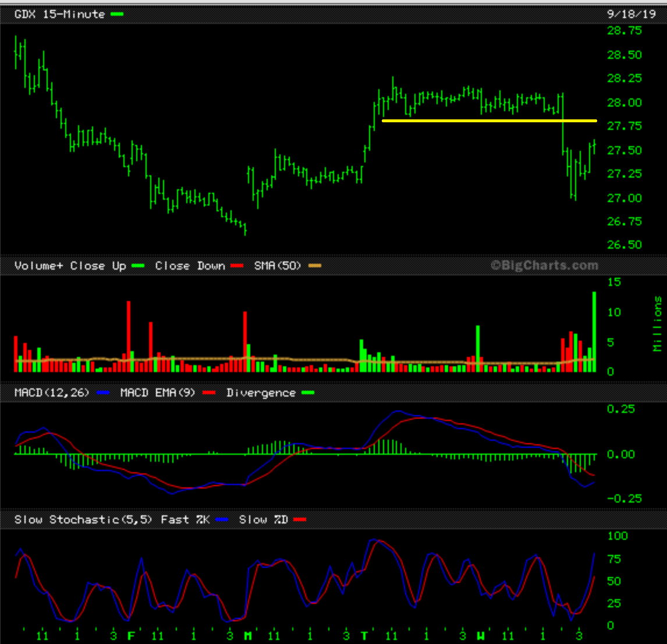Click the T day marker on time axis
This screenshot has width=667, height=644.
pyautogui.click(x=365, y=636)
